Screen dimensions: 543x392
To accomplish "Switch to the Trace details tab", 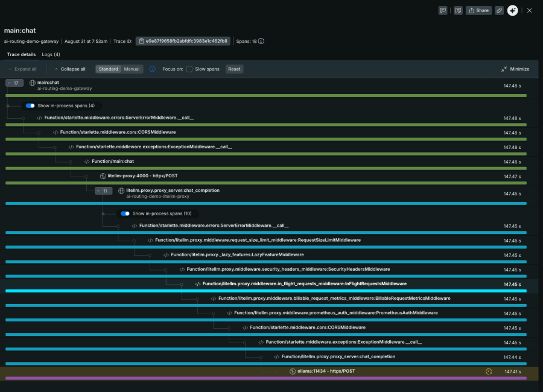I will pos(22,54).
